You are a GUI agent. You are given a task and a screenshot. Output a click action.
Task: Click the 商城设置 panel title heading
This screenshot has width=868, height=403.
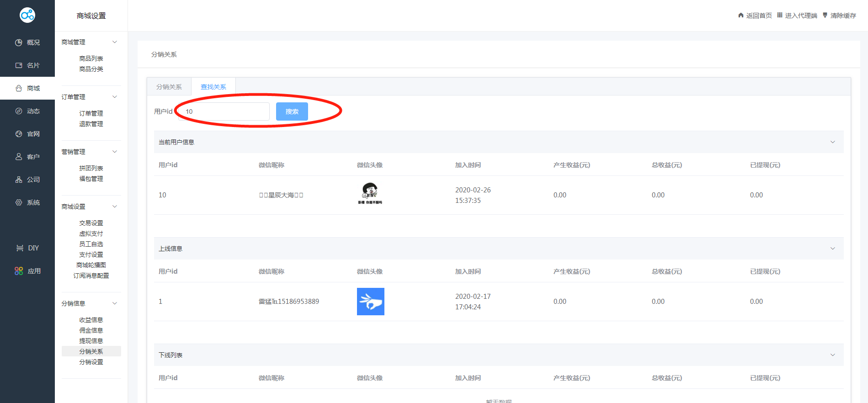point(91,16)
